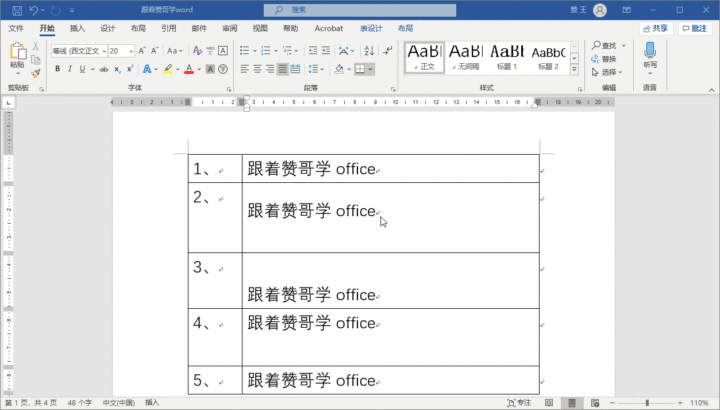Click the Increase Indent icon

[326, 51]
